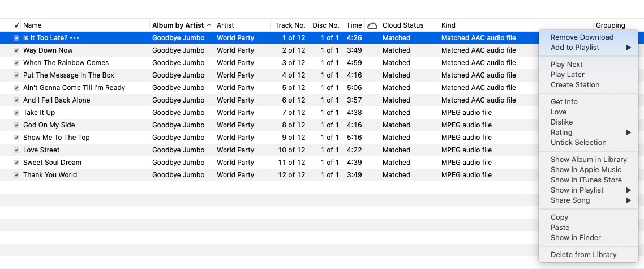
Task: Sort by the Track No. column header
Action: point(290,25)
